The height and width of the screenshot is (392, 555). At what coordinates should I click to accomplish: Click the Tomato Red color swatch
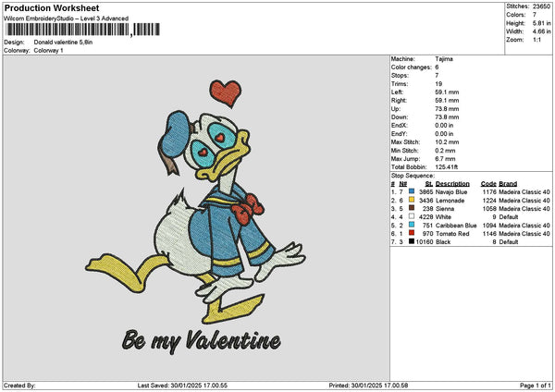(412, 233)
